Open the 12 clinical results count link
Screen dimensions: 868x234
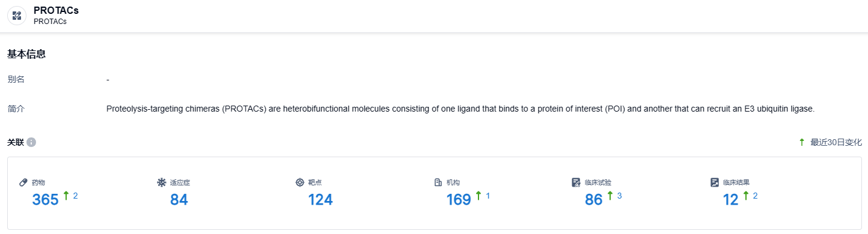coord(730,200)
